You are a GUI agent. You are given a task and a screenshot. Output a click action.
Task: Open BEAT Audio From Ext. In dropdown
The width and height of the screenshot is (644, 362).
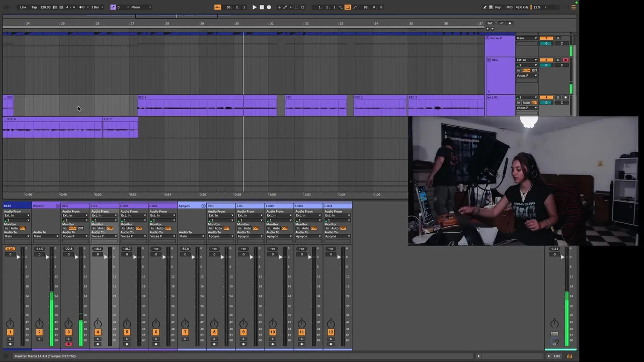click(x=17, y=215)
